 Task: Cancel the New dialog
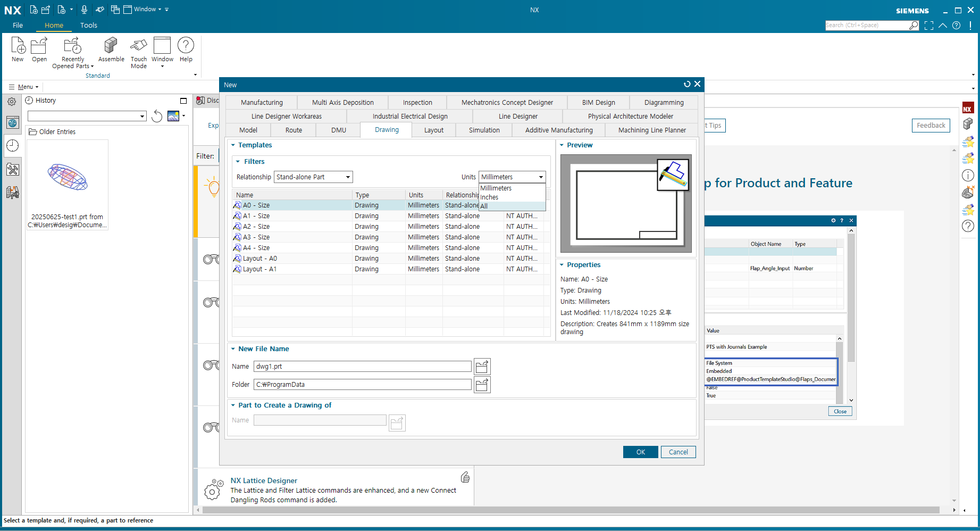coord(679,452)
